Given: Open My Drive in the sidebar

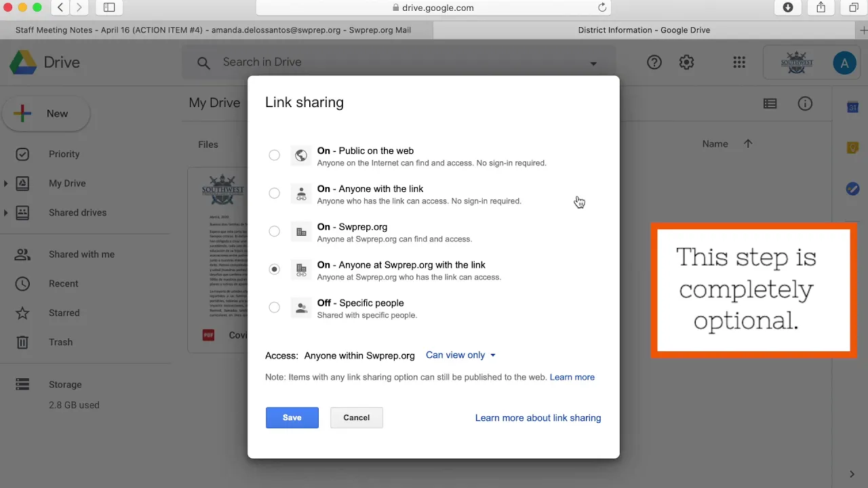Looking at the screenshot, I should (x=67, y=184).
